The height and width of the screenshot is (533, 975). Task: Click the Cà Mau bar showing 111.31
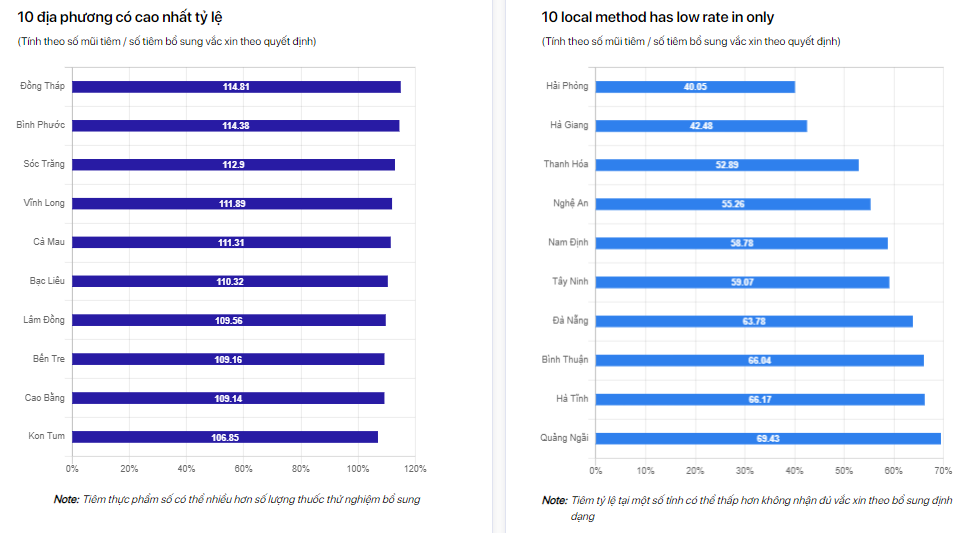[231, 243]
